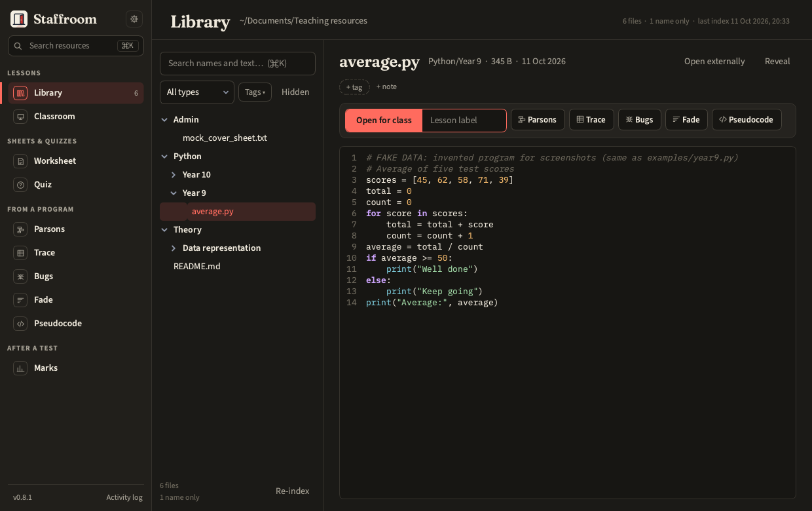Open the Activity log

[x=124, y=497]
